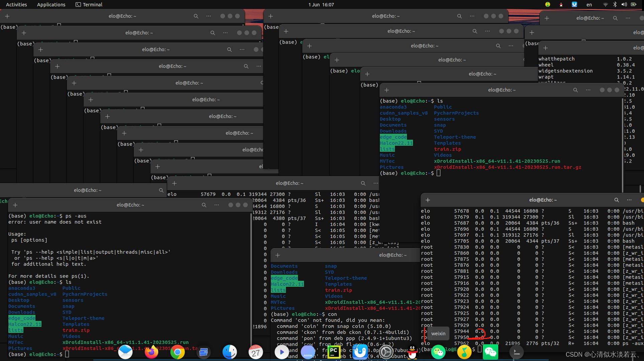644x361 pixels.
Task: Open menu of terminal listing train.zip top-right
Action: point(588,90)
